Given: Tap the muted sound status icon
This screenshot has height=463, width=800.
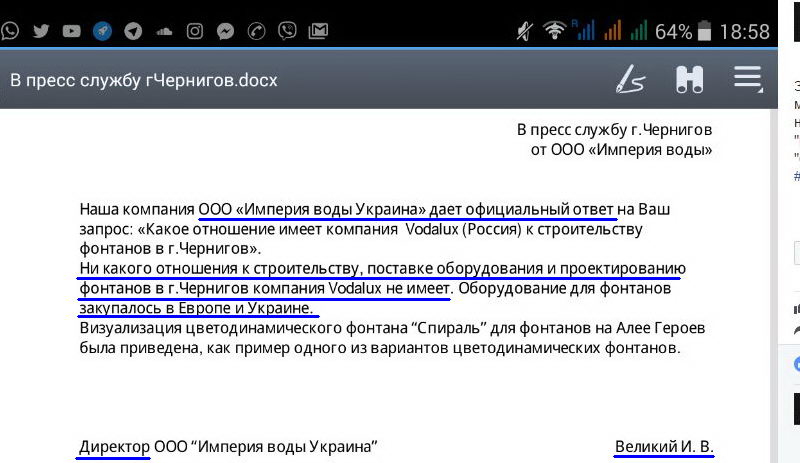Looking at the screenshot, I should (x=524, y=31).
